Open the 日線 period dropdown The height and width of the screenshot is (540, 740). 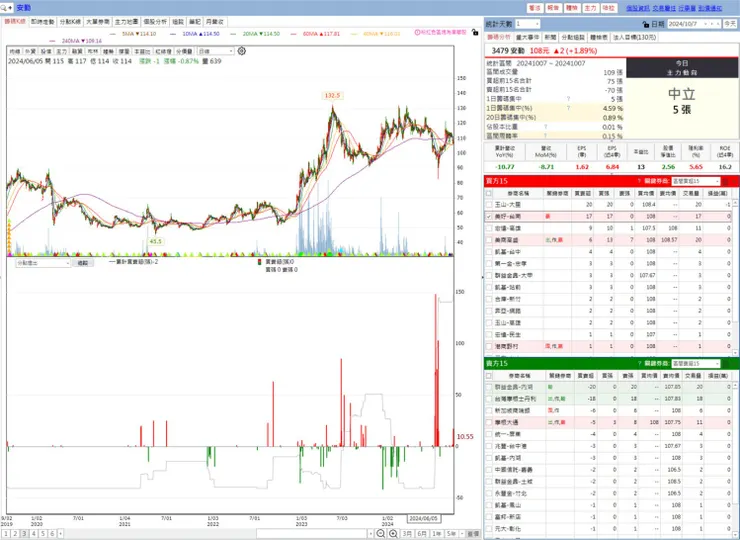[x=215, y=51]
